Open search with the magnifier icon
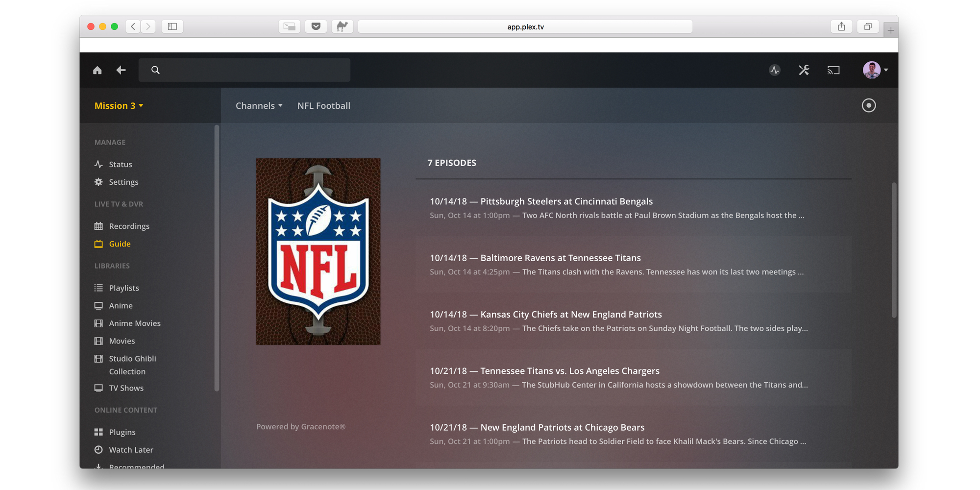 (x=155, y=70)
